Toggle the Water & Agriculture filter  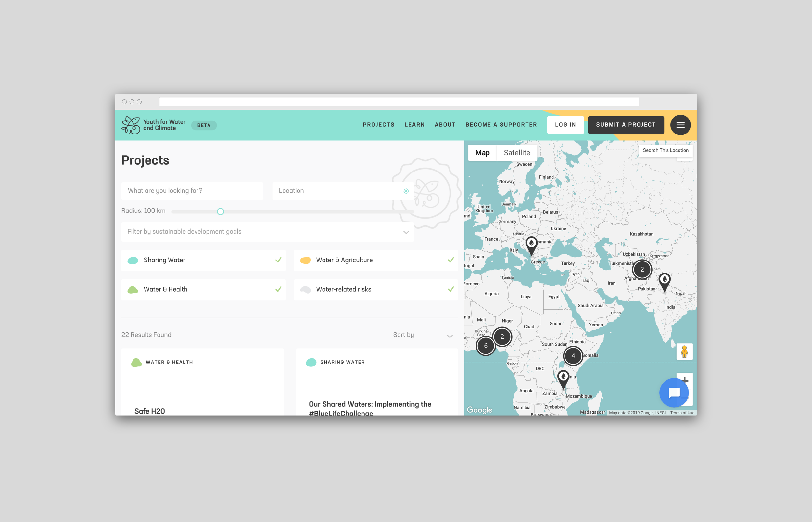click(376, 260)
